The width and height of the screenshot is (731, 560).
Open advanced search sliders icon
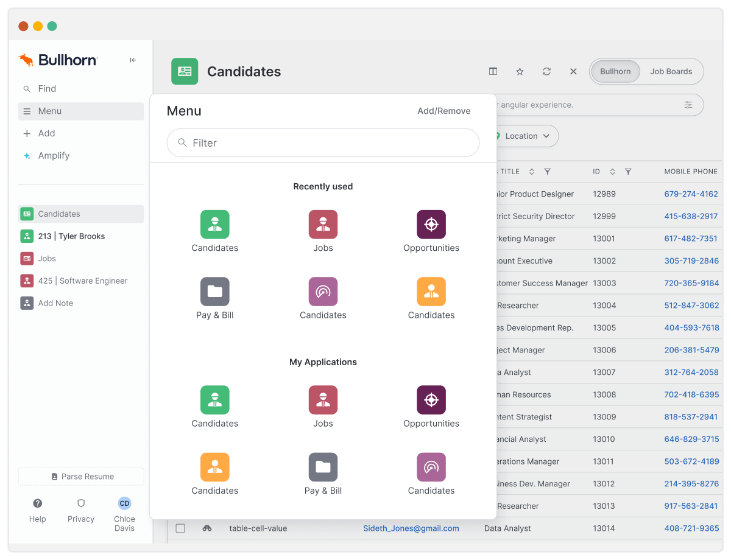pyautogui.click(x=688, y=105)
